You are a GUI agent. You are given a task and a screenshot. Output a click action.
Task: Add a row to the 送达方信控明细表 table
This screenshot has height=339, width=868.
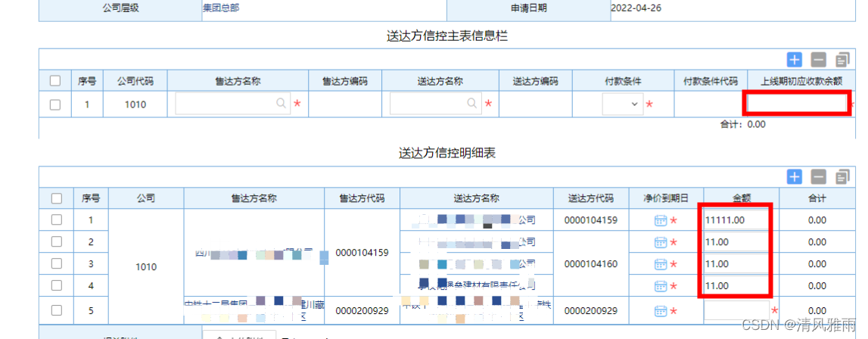pos(795,177)
